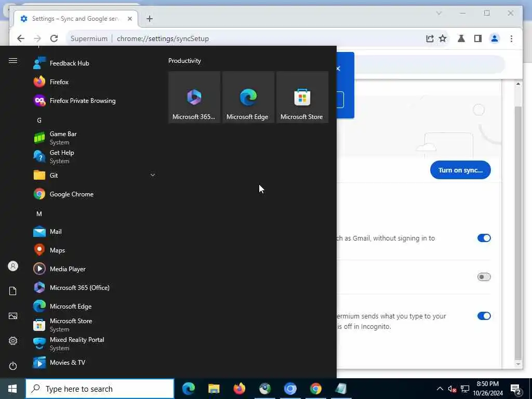Open Microsoft Edge from the taskbar
Screen dimensions: 532x399
click(x=189, y=389)
